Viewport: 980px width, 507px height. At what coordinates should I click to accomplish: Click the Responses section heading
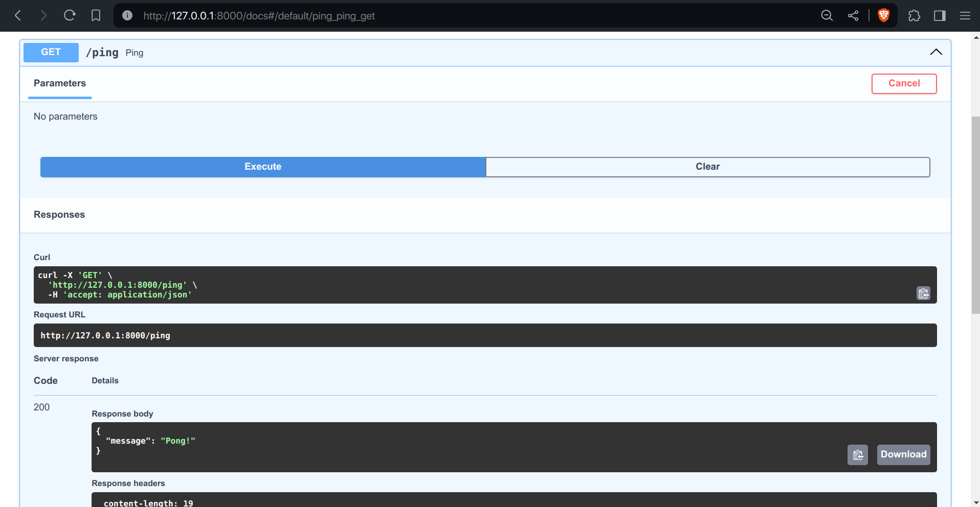tap(59, 215)
